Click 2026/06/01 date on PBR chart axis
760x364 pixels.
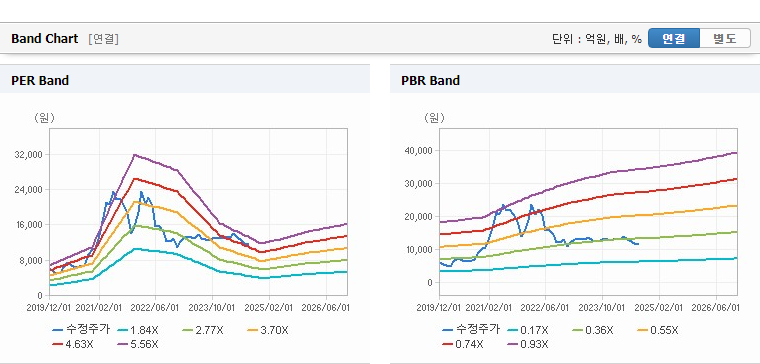[715, 308]
